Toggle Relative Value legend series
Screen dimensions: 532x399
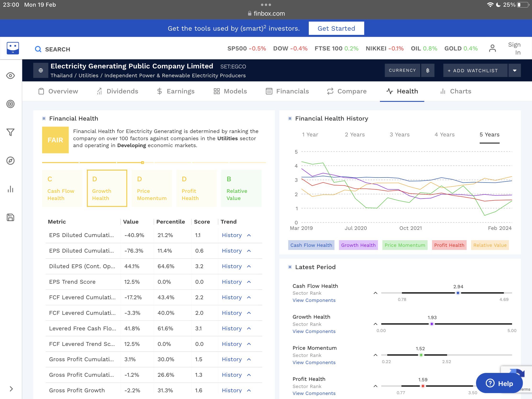coord(490,245)
